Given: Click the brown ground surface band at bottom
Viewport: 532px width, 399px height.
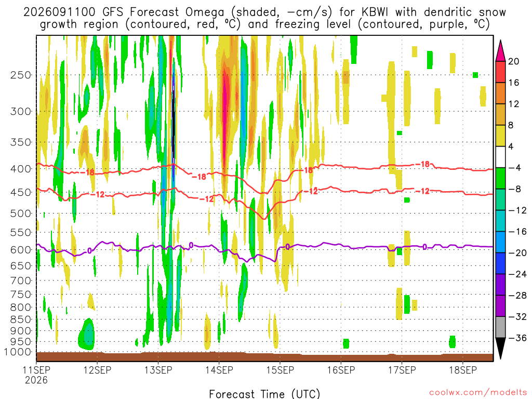Looking at the screenshot, I should [x=264, y=356].
